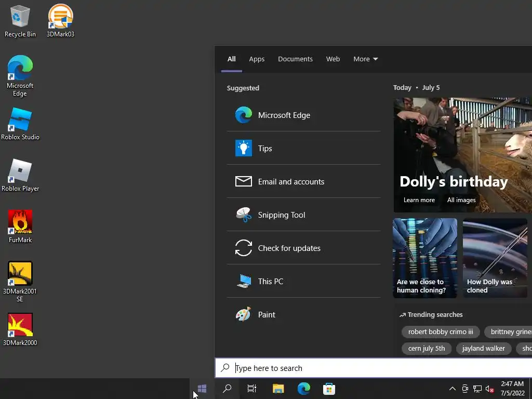Click the Type here to search field
Viewport: 532px width, 399px height.
pos(373,368)
